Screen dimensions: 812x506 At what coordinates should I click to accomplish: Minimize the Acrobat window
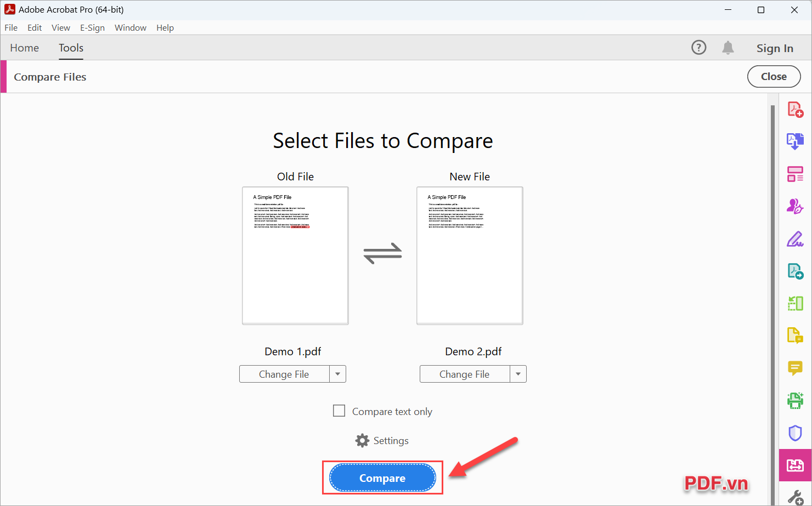click(728, 10)
